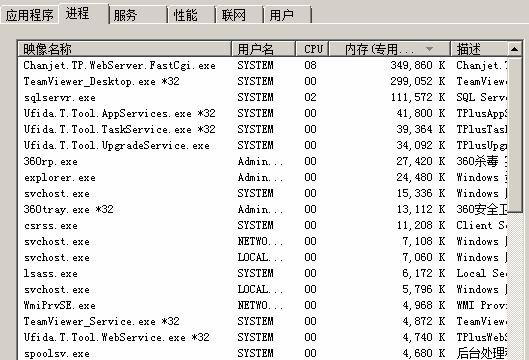The height and width of the screenshot is (360, 529).
Task: Sort by 描述 column header
Action: tap(479, 49)
